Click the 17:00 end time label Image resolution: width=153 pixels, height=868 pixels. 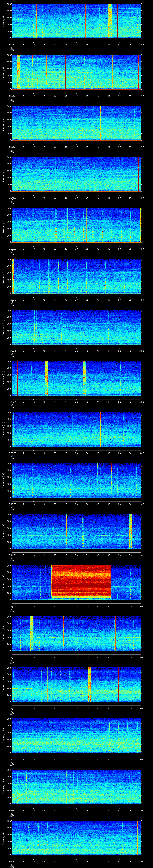141,810
